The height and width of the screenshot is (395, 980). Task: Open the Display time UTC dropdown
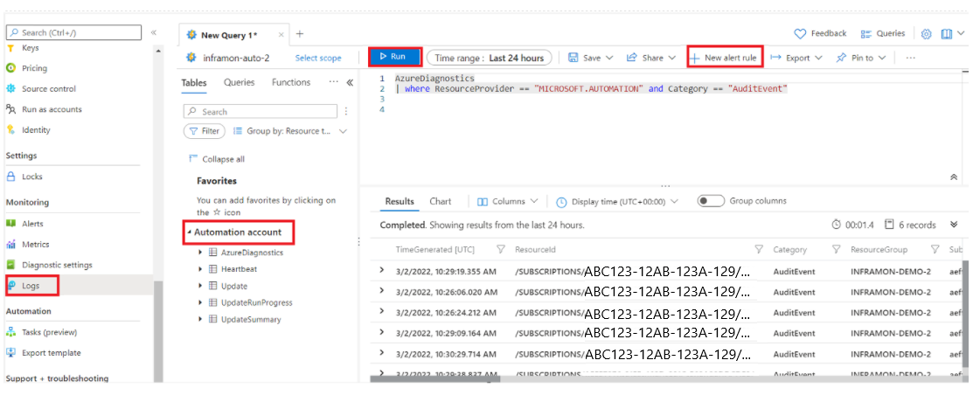(x=617, y=202)
